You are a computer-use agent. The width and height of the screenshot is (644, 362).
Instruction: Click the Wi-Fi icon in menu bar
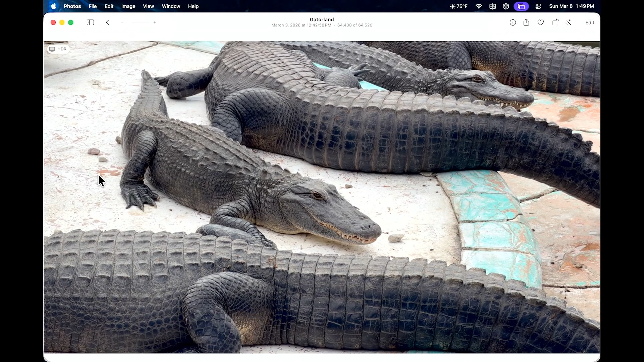tap(479, 6)
